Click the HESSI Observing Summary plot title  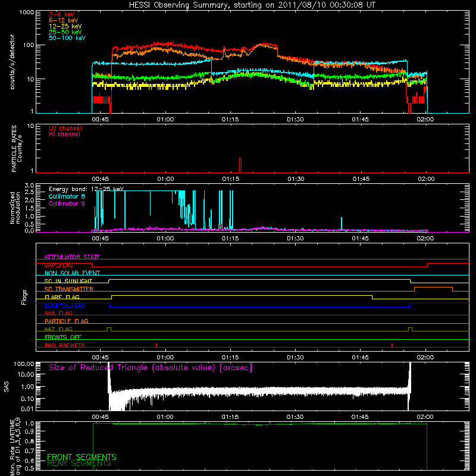click(252, 5)
